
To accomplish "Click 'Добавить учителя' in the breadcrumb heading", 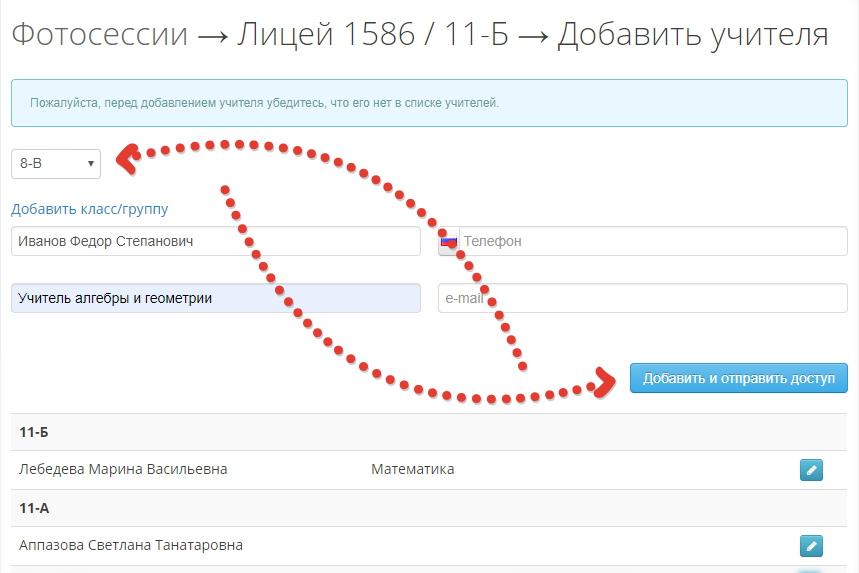I will 692,35.
